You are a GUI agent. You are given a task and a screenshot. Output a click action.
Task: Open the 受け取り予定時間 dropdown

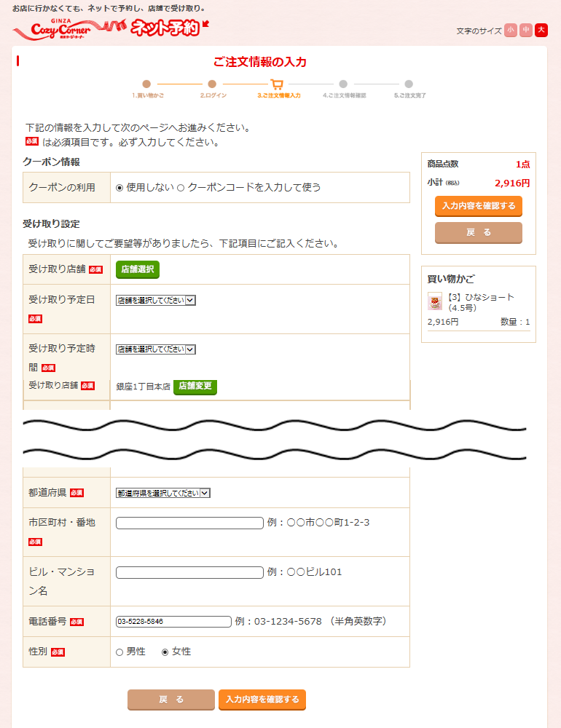(156, 349)
